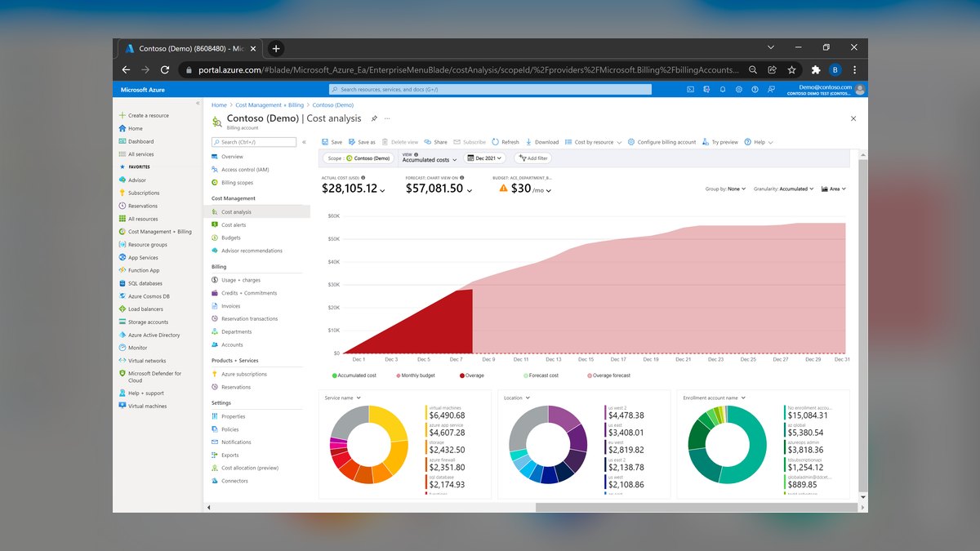The height and width of the screenshot is (551, 980).
Task: Click Save as in toolbar
Action: click(x=362, y=142)
